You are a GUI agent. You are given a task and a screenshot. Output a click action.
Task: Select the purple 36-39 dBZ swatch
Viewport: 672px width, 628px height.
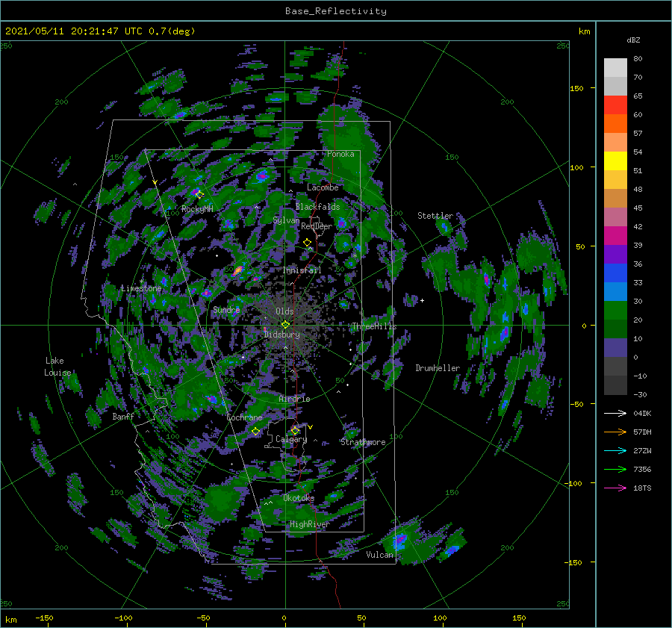pyautogui.click(x=615, y=254)
